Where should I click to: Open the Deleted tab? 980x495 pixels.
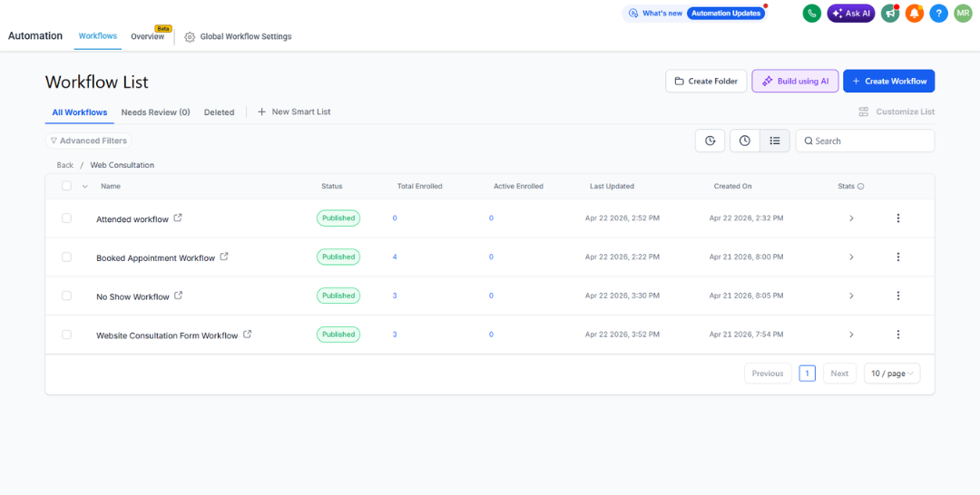(219, 112)
